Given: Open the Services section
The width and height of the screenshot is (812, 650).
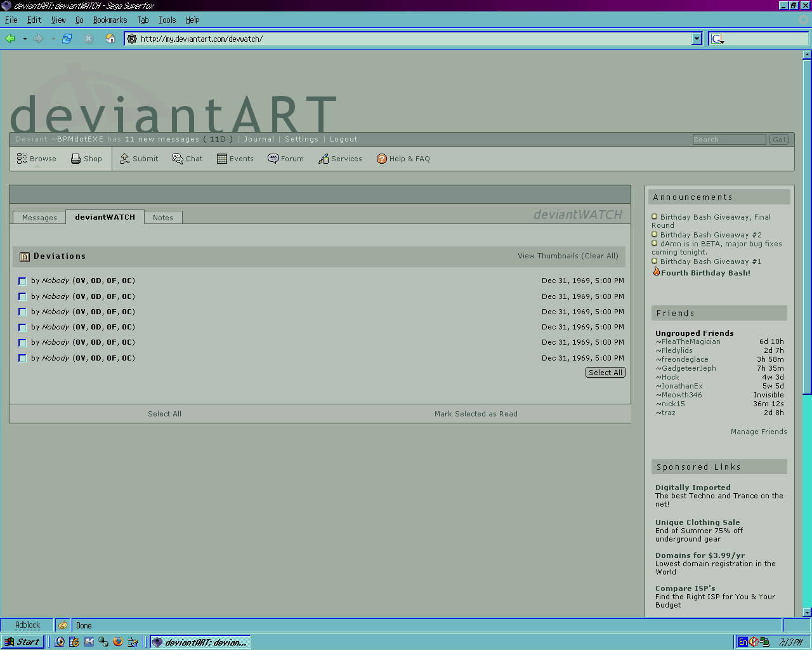Looking at the screenshot, I should (x=340, y=159).
